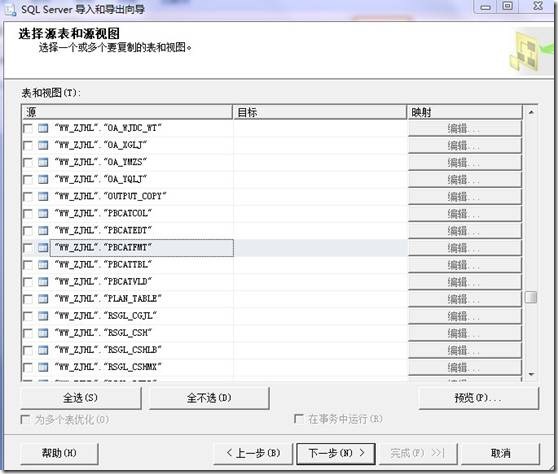Screen dimensions: 558x474
Task: Click the scrollbar down arrow
Action: click(x=531, y=374)
